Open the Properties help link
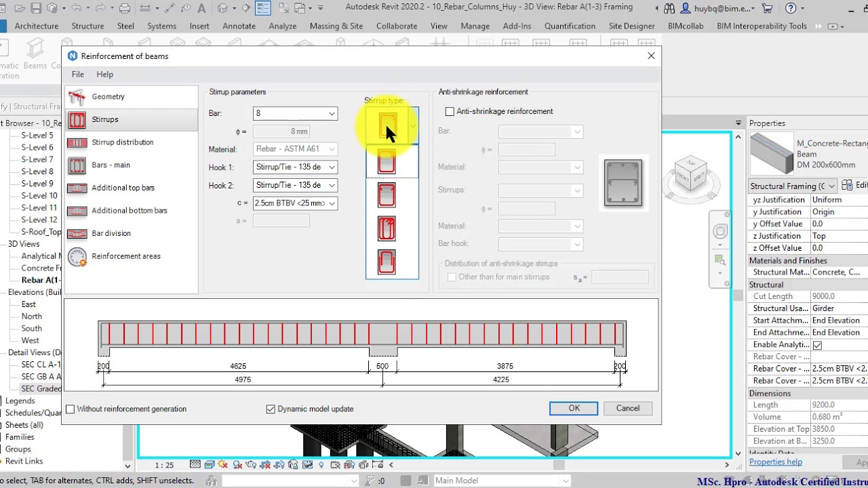The width and height of the screenshot is (868, 488). point(775,462)
